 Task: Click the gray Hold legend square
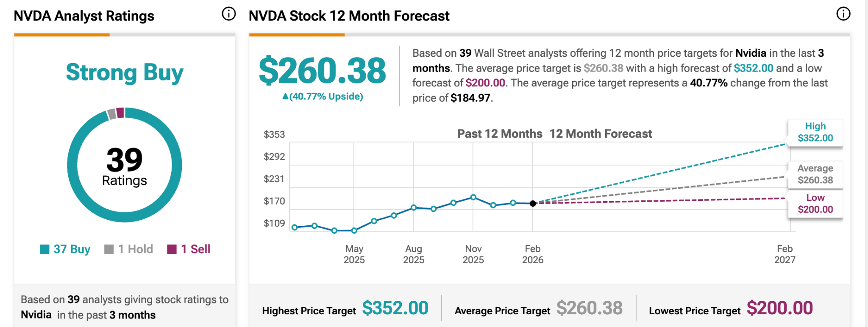pyautogui.click(x=109, y=249)
